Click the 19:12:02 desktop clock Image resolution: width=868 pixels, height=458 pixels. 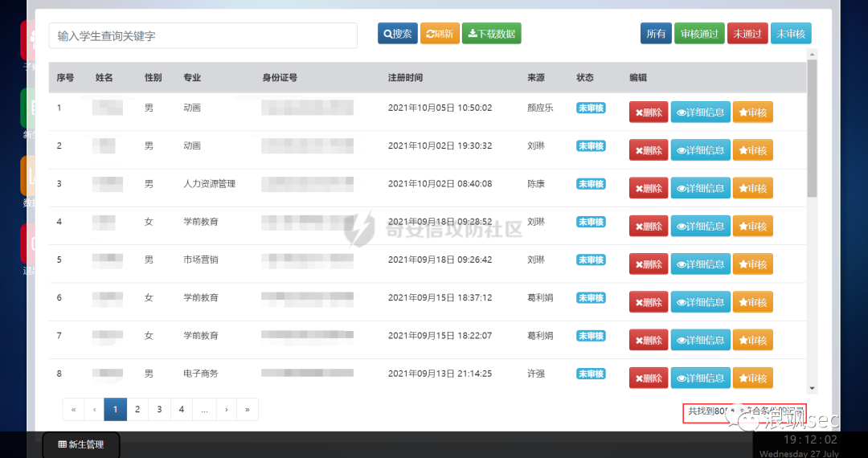[x=810, y=440]
